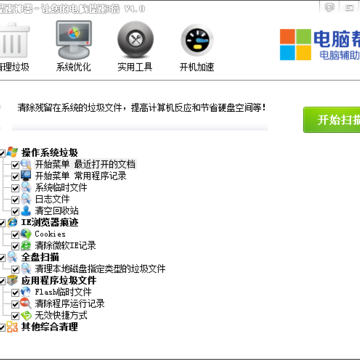Uncheck the 系统临时文件 checkbox
Viewport: 360px width, 360px height.
(x=15, y=188)
